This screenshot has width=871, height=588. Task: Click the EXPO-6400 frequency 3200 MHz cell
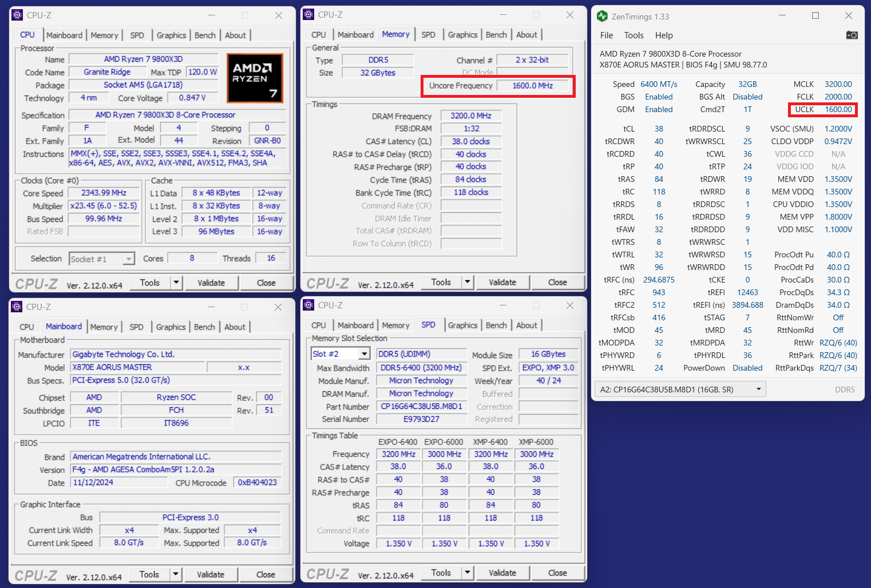(398, 454)
